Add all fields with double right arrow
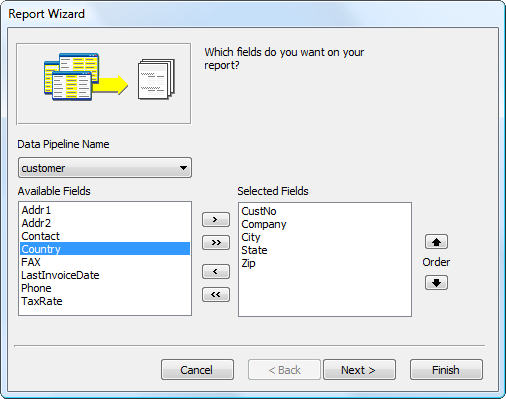Screen dimensions: 506x399 [216, 242]
